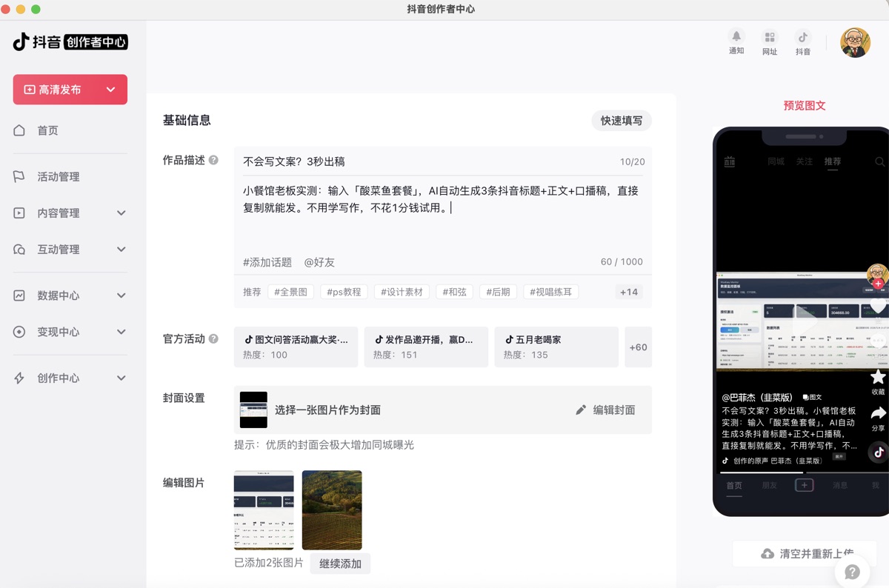889x588 pixels.
Task: Click the 内容管理 play icon in sidebar
Action: pyautogui.click(x=19, y=213)
